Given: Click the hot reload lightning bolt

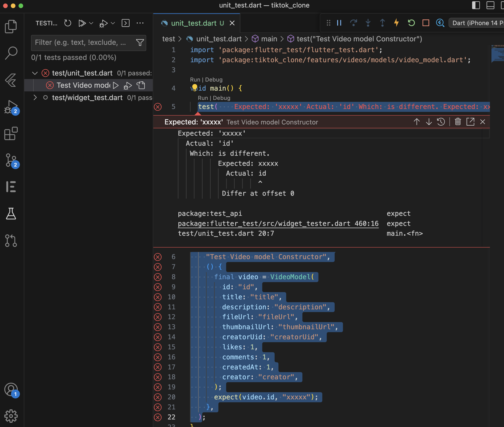Looking at the screenshot, I should coord(396,23).
